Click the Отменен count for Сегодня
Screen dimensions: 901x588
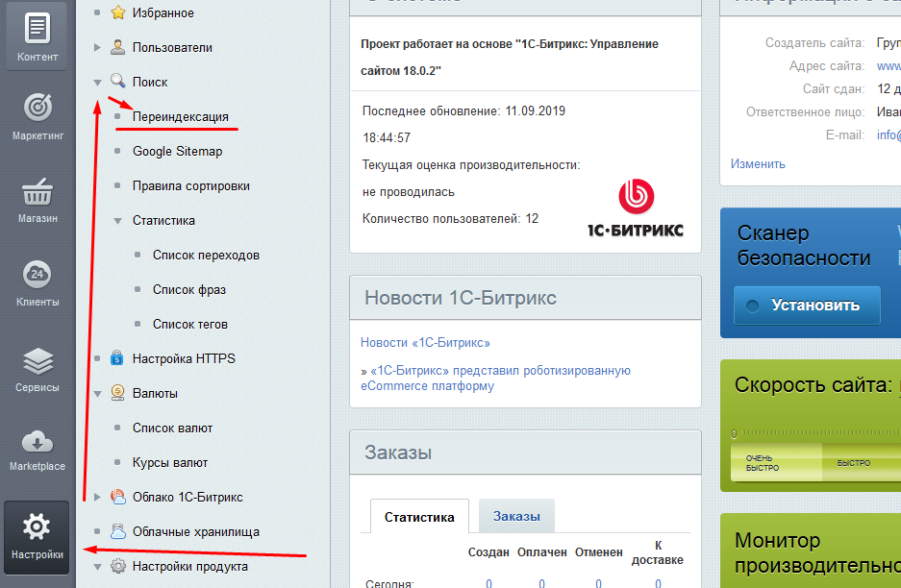point(599,582)
